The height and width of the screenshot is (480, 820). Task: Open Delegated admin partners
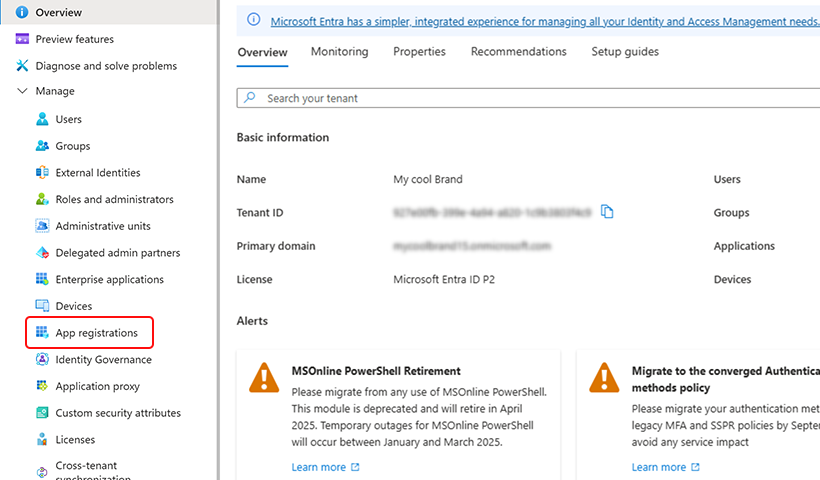point(118,253)
